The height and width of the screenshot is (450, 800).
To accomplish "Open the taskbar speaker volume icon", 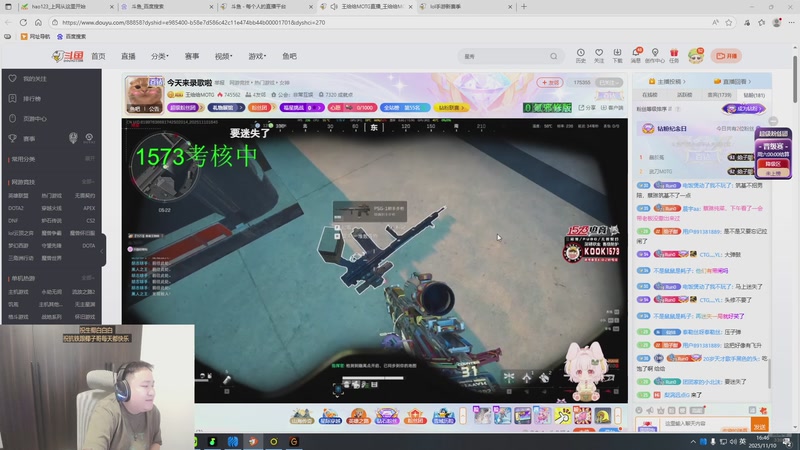I will coord(733,441).
